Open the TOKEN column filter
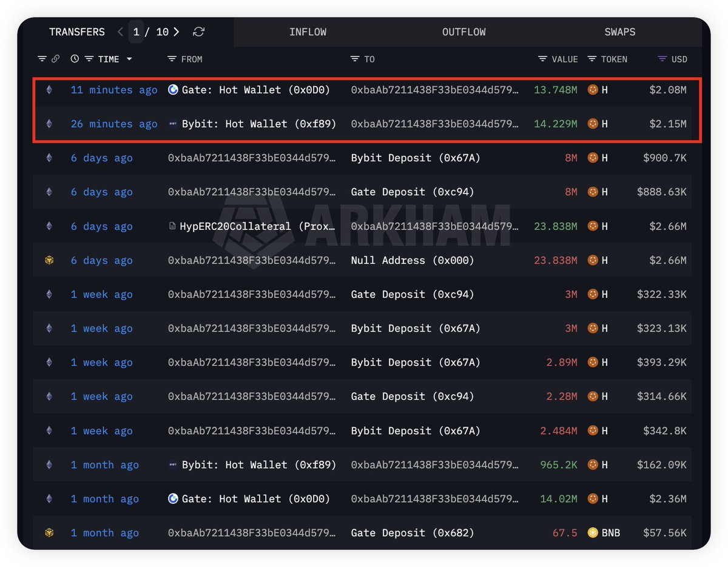The width and height of the screenshot is (728, 567). pyautogui.click(x=591, y=59)
